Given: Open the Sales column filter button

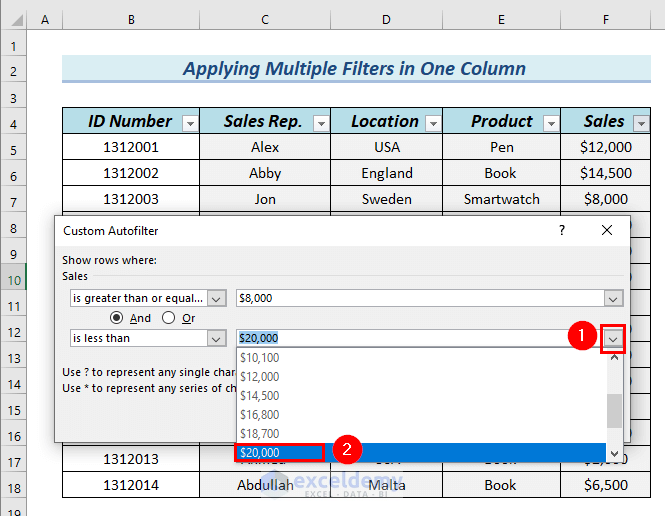Looking at the screenshot, I should (x=642, y=123).
